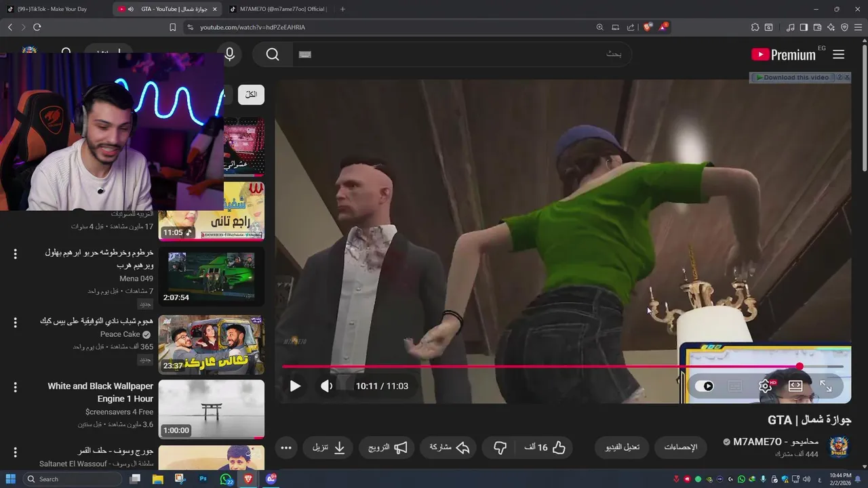Open Peace Cake channel link
The image size is (868, 488).
[x=120, y=334]
